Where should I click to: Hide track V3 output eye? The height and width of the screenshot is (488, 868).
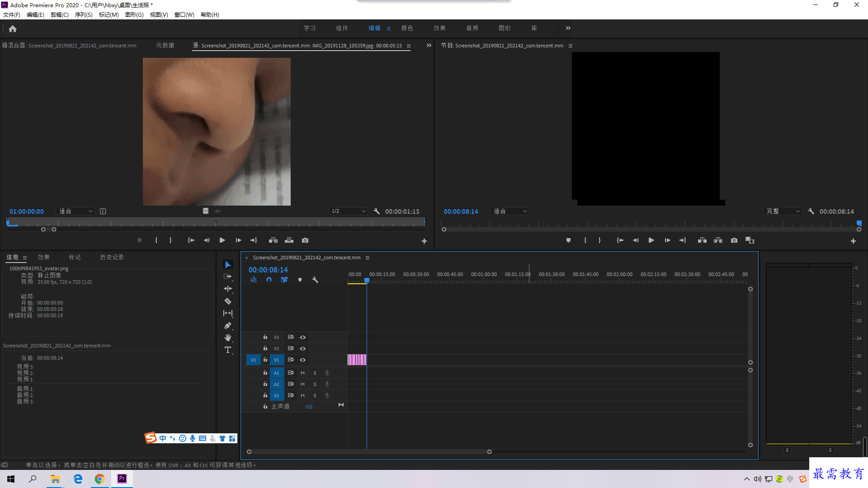coord(303,337)
